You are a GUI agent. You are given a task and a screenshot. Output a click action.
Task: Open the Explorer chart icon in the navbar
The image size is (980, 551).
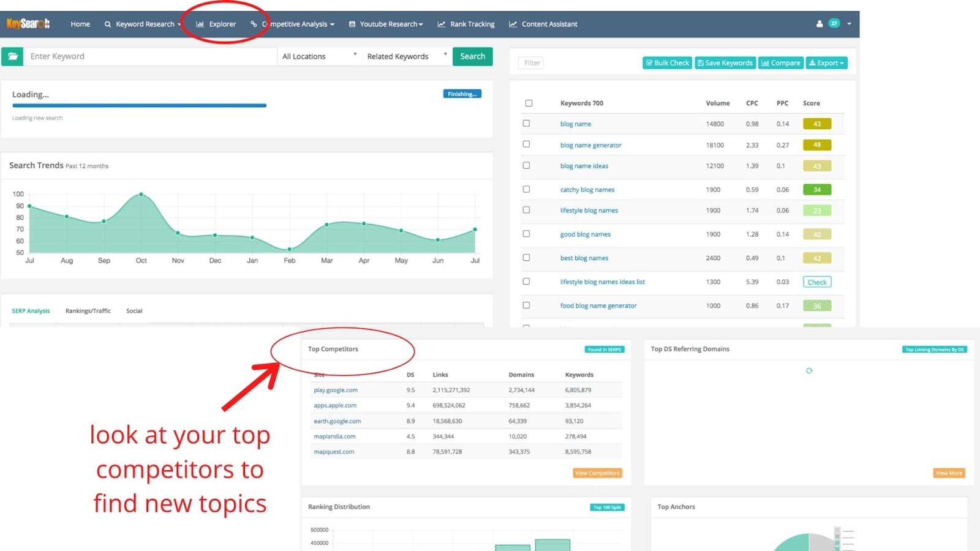[x=200, y=24]
